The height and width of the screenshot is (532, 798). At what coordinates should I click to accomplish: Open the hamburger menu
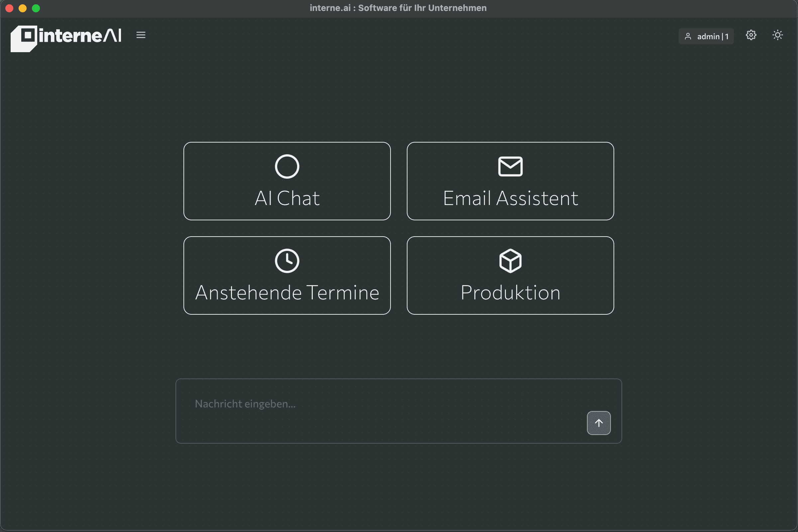[141, 35]
